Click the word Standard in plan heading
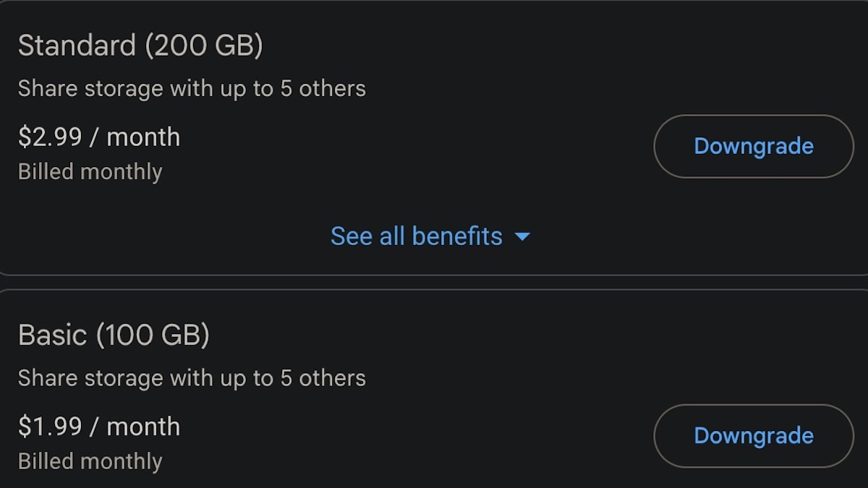868x488 pixels. [x=77, y=46]
